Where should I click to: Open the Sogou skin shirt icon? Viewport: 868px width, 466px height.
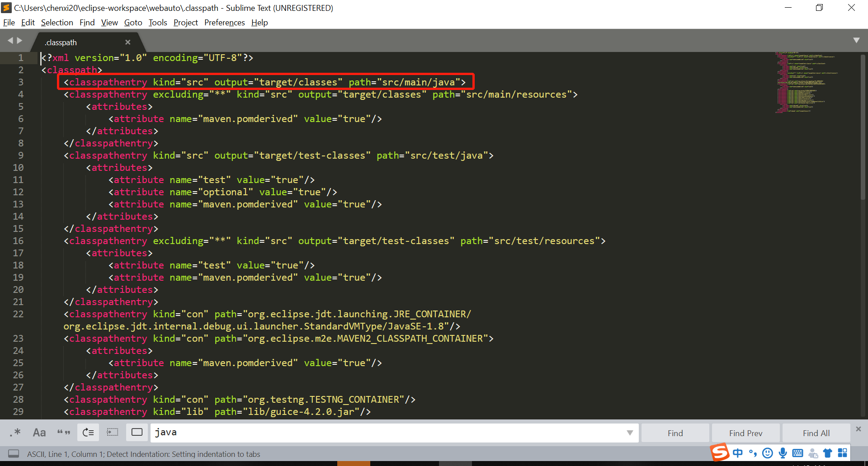tap(828, 453)
